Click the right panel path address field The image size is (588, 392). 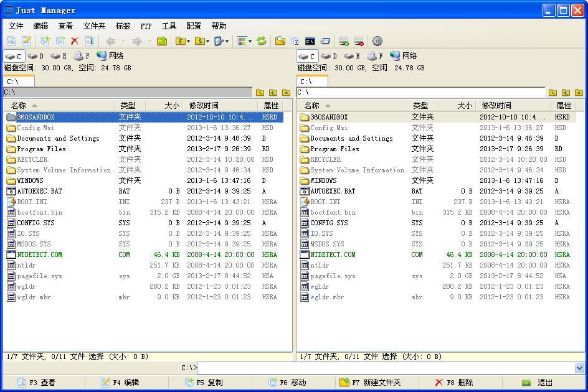tap(421, 92)
